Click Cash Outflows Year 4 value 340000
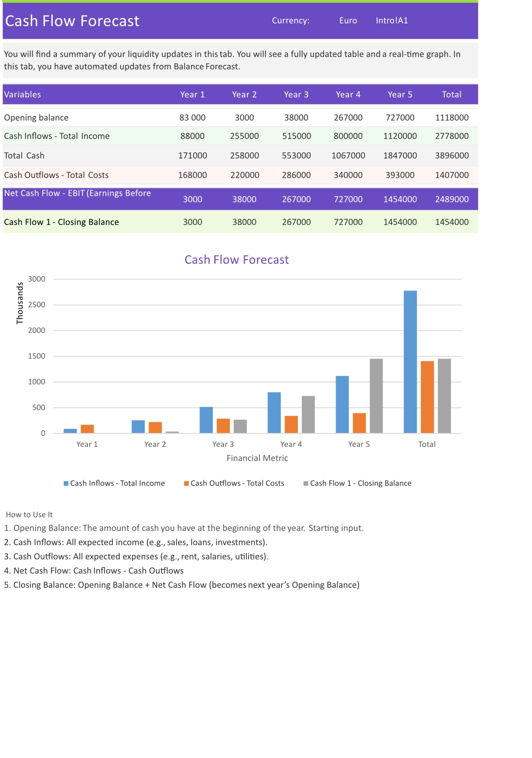 click(348, 175)
